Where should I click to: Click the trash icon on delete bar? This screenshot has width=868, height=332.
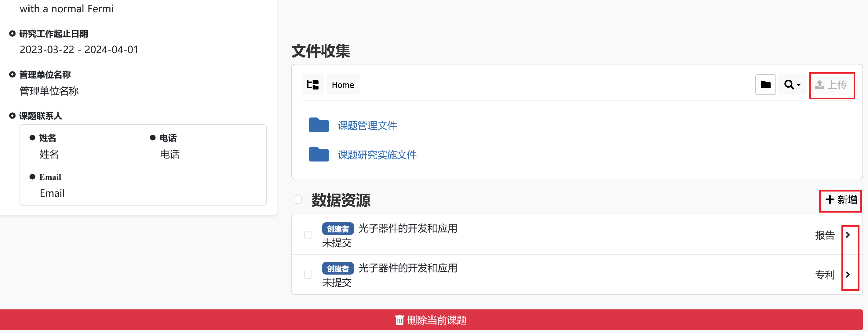[x=399, y=319]
